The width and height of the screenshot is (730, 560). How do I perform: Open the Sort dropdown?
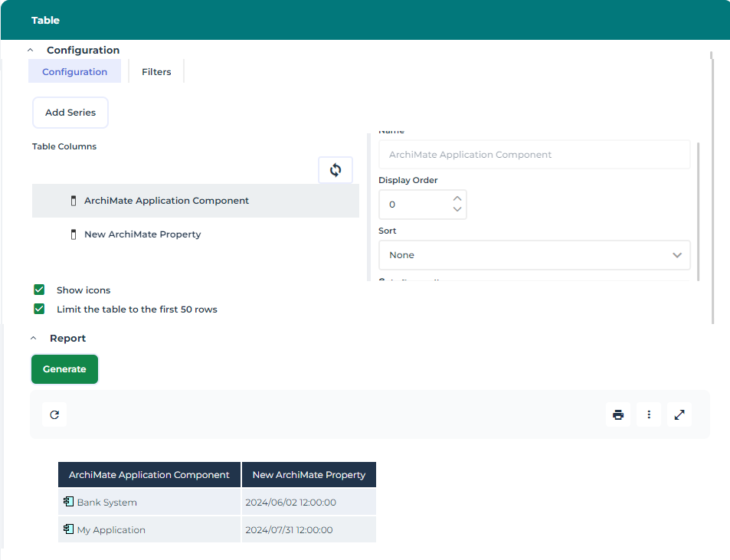[534, 255]
